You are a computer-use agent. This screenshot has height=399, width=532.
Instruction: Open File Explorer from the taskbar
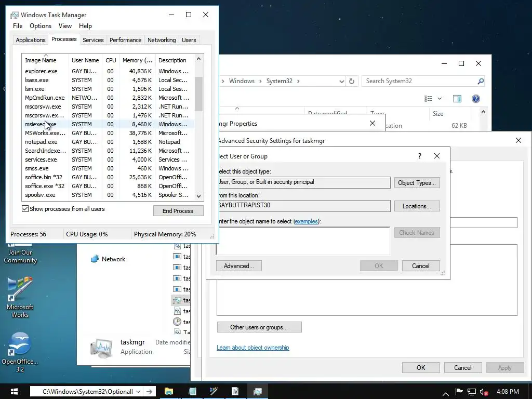169,391
